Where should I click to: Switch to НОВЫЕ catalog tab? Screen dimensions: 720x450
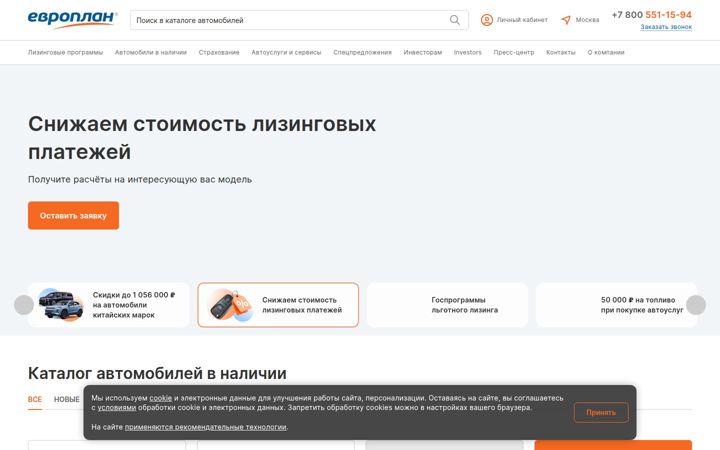67,399
